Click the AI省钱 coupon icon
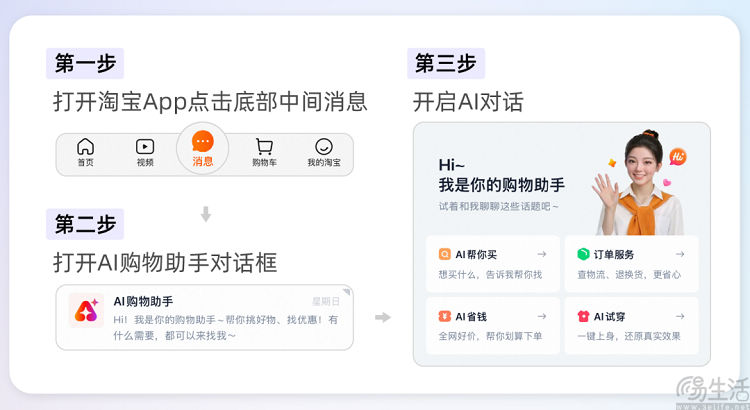 [444, 316]
